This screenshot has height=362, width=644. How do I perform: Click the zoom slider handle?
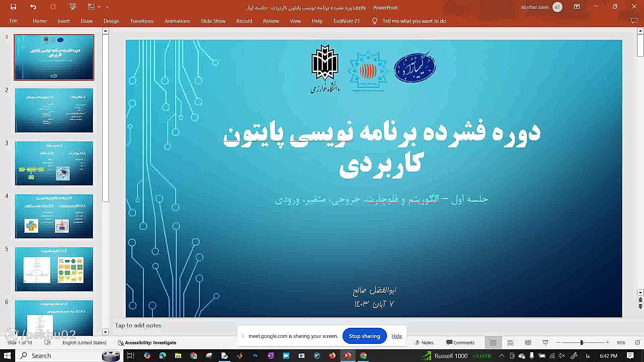pyautogui.click(x=582, y=343)
